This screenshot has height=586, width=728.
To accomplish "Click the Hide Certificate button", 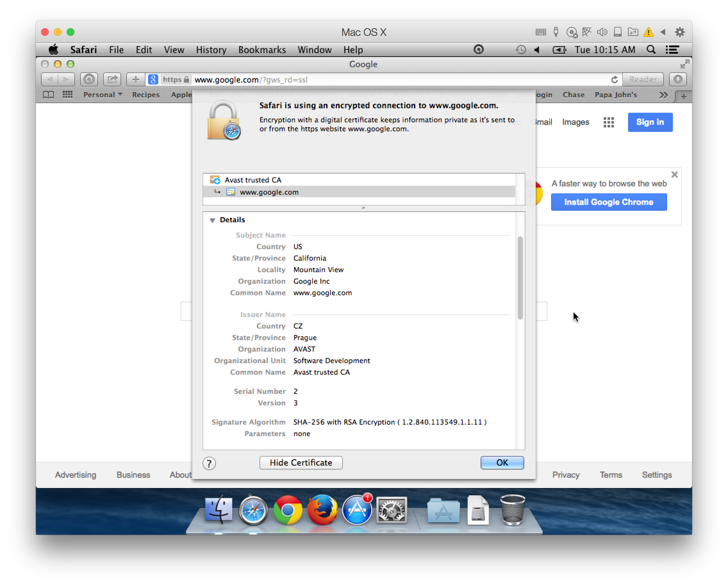I will pyautogui.click(x=301, y=462).
